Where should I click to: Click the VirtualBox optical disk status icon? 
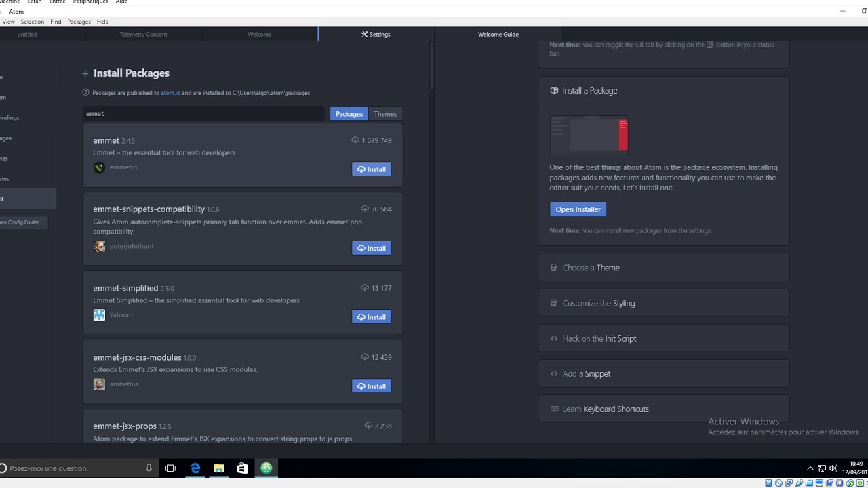(x=779, y=483)
